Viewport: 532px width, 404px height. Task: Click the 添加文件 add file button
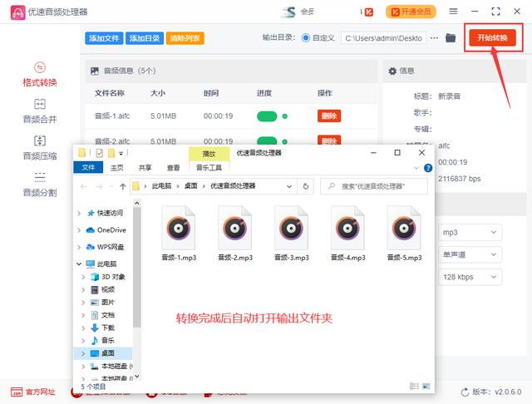click(104, 38)
